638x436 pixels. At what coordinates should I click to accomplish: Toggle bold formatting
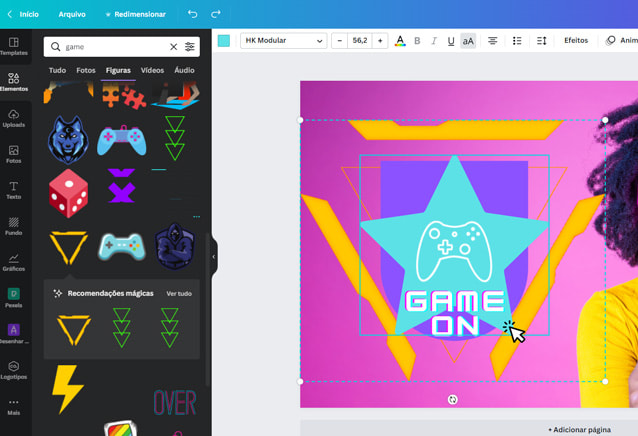[417, 41]
